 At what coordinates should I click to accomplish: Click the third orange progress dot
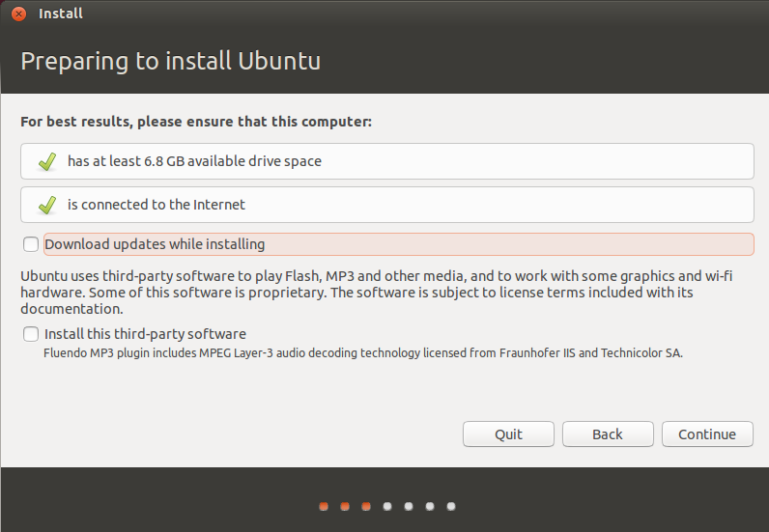coord(366,505)
